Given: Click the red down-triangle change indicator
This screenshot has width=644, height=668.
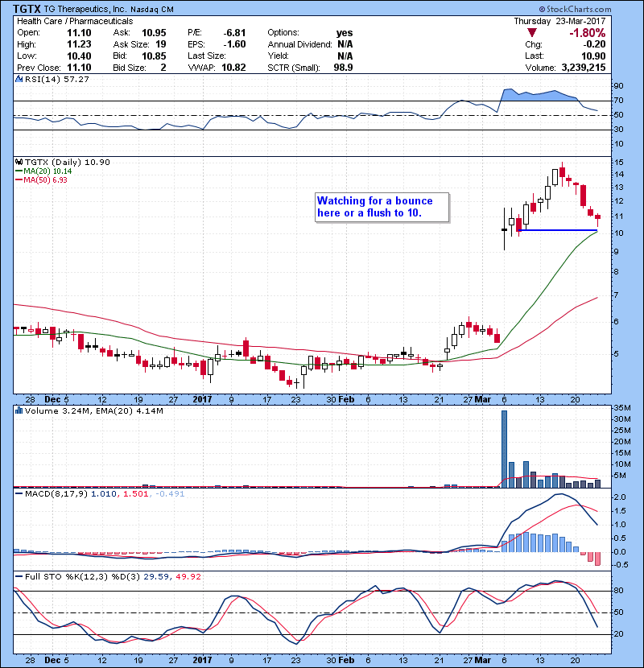Looking at the screenshot, I should [x=531, y=33].
